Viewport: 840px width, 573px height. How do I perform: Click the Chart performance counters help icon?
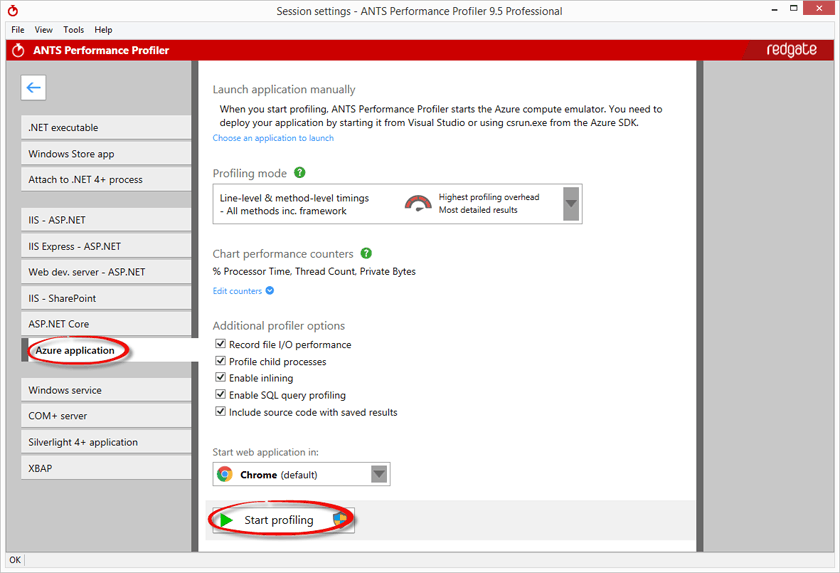366,253
